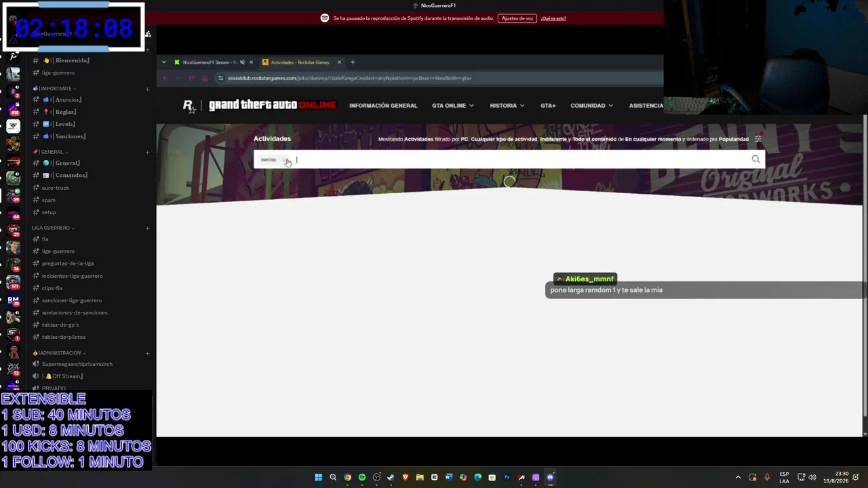The height and width of the screenshot is (488, 868).
Task: Add a channel to the GENERAL category
Action: [147, 152]
